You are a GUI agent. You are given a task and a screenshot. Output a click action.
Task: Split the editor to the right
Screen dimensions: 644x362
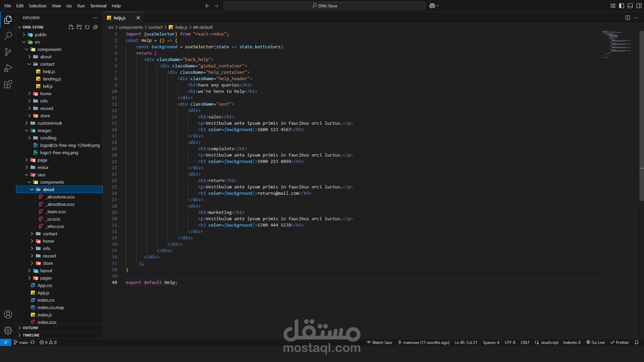point(628,18)
